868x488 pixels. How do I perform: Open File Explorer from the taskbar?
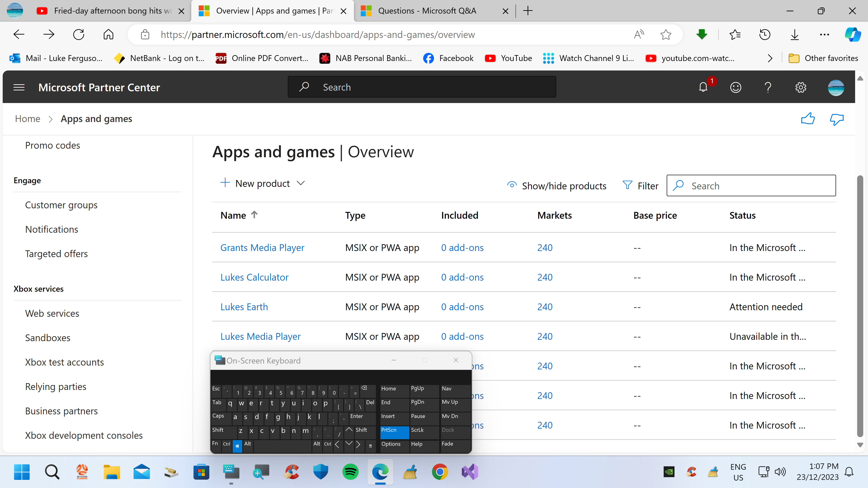(111, 472)
